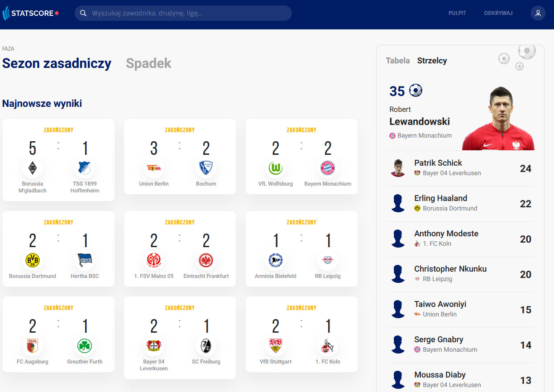Open the VfB Stuttgart crest

(276, 346)
